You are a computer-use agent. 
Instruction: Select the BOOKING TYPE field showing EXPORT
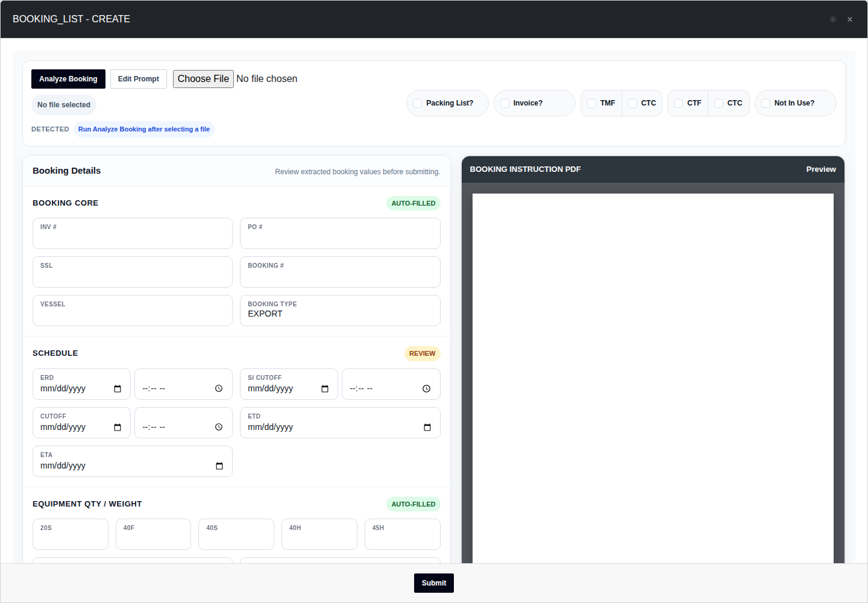(x=340, y=311)
